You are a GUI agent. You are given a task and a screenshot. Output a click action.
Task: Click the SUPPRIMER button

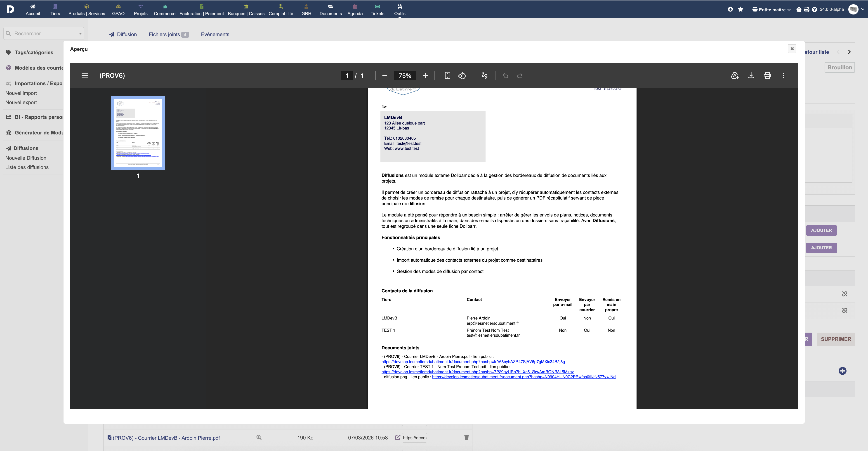pyautogui.click(x=836, y=339)
